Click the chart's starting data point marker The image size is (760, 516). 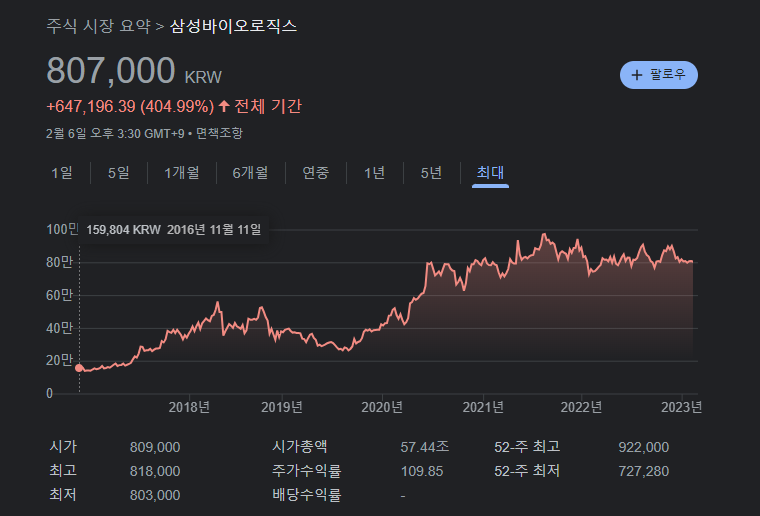point(79,368)
